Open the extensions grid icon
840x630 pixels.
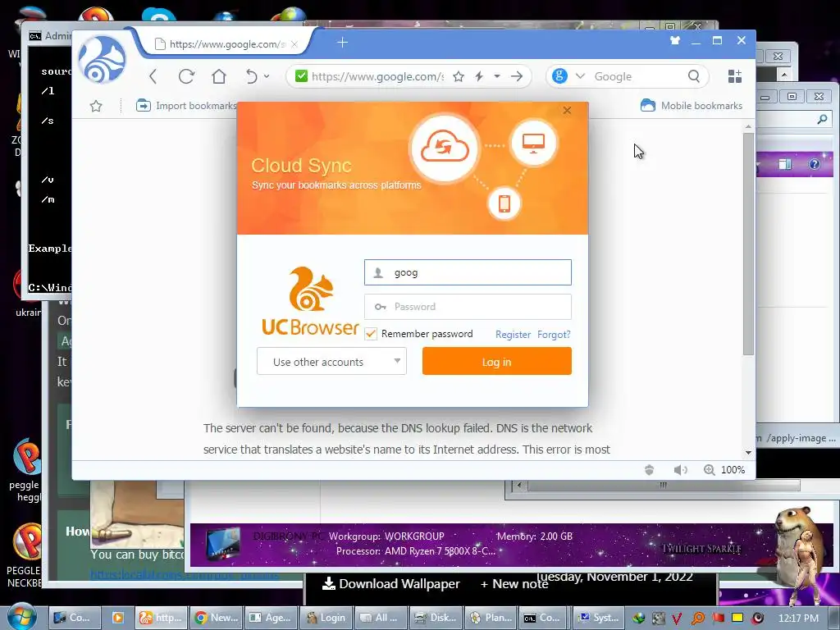coord(735,76)
